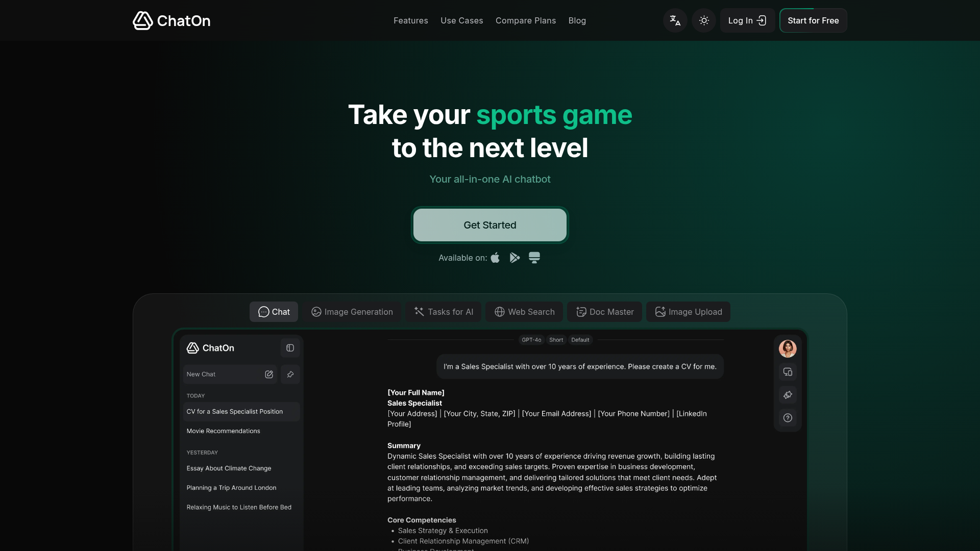This screenshot has height=551, width=980.
Task: Switch to the Doc Master tab
Action: click(605, 312)
